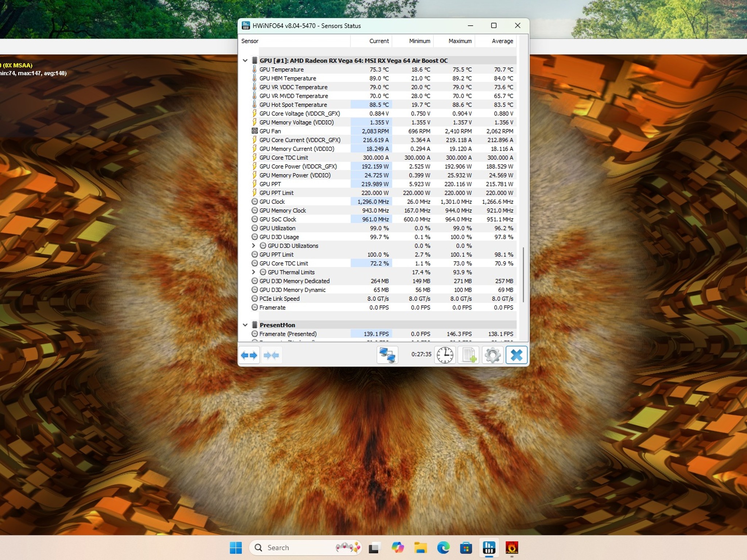
Task: Click the Sensor column header
Action: click(294, 41)
